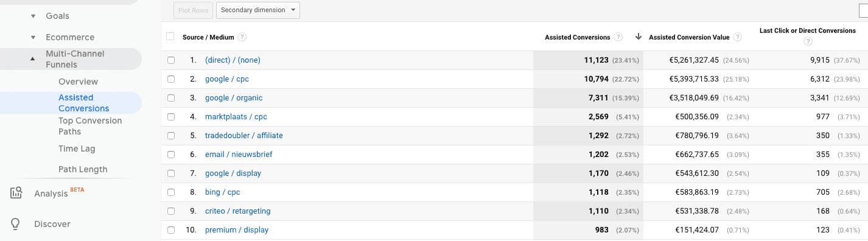Open Assisted Conversions help question mark

(618, 37)
